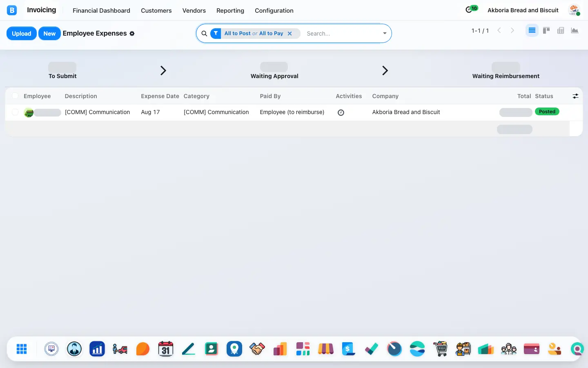Open the user avatar menu
Screen dimensions: 588x368
tap(575, 10)
